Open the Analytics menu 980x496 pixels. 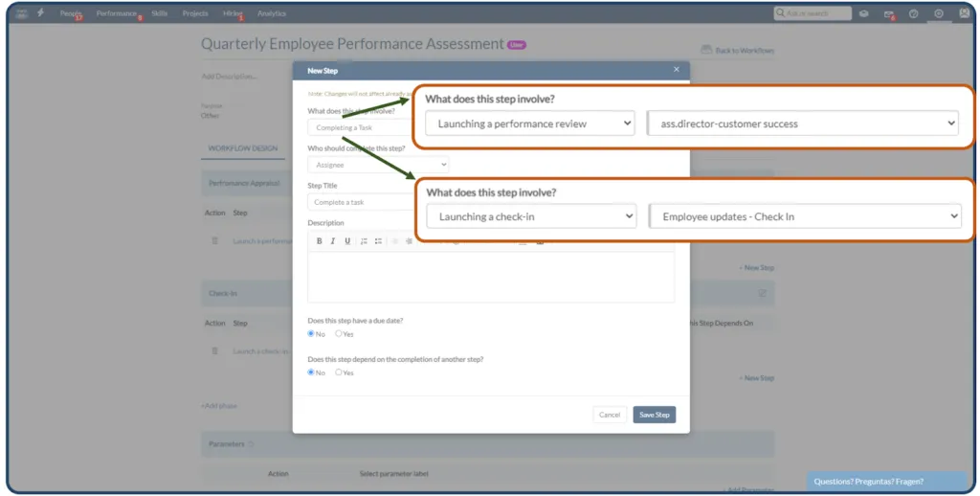[x=272, y=13]
